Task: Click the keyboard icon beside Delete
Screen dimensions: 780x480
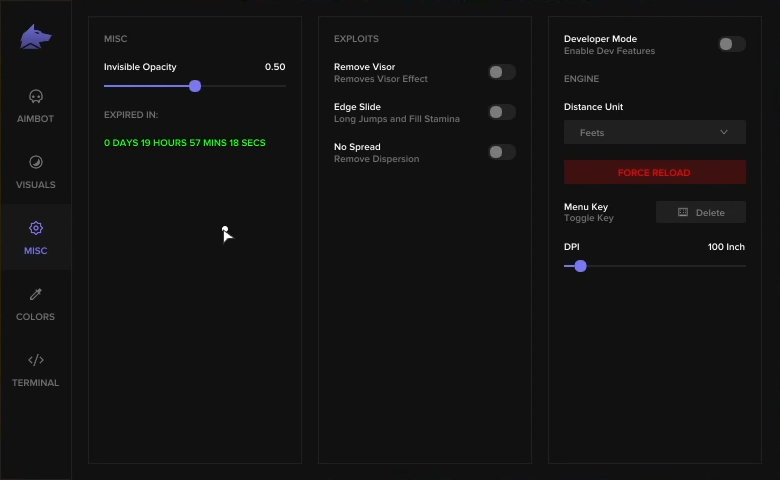Action: [683, 212]
